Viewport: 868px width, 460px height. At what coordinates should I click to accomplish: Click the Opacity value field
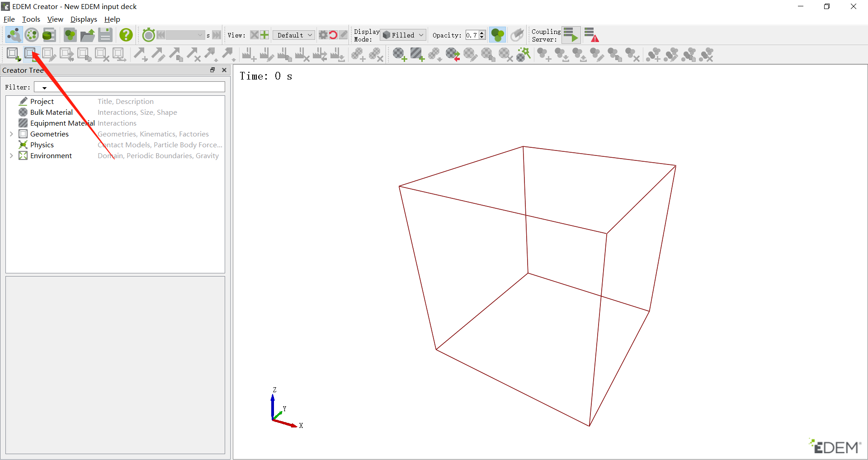point(472,35)
